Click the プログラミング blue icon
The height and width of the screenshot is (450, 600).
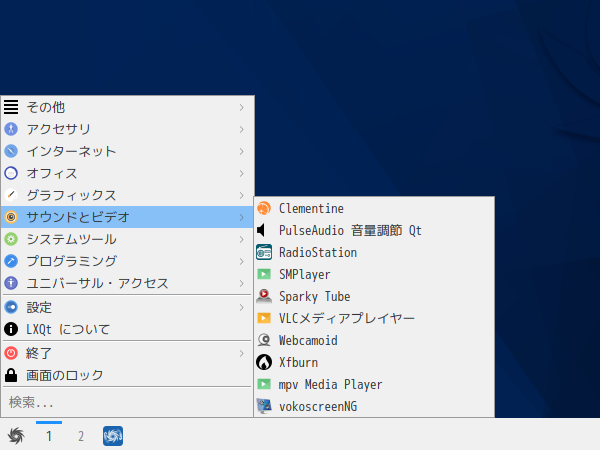11,261
